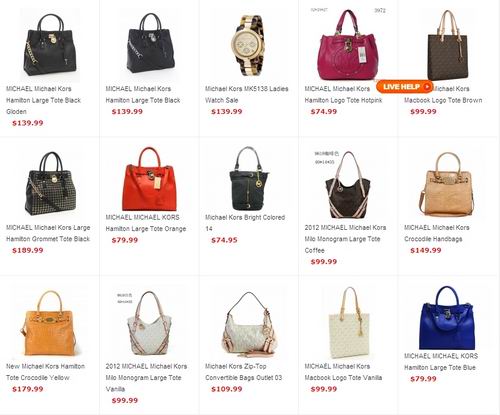Click the orange Live Help button
The image size is (500, 415).
(404, 87)
